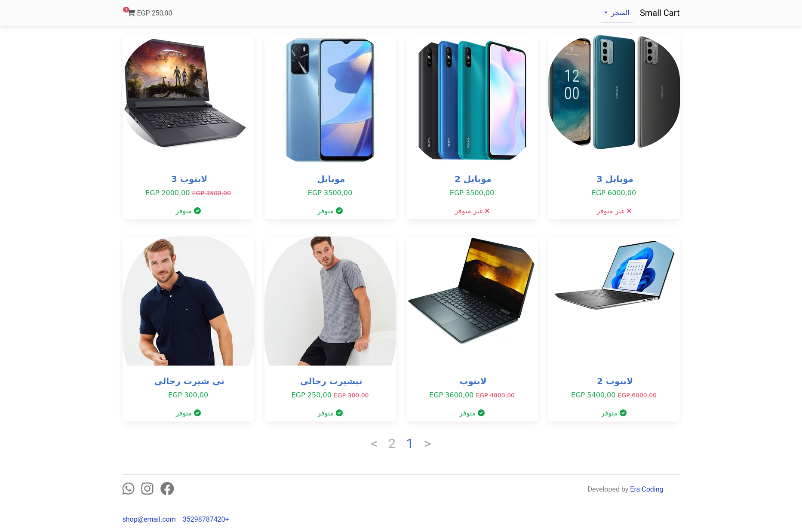Click green available checkmark under لابتوب 3
802x532 pixels.
click(x=197, y=211)
